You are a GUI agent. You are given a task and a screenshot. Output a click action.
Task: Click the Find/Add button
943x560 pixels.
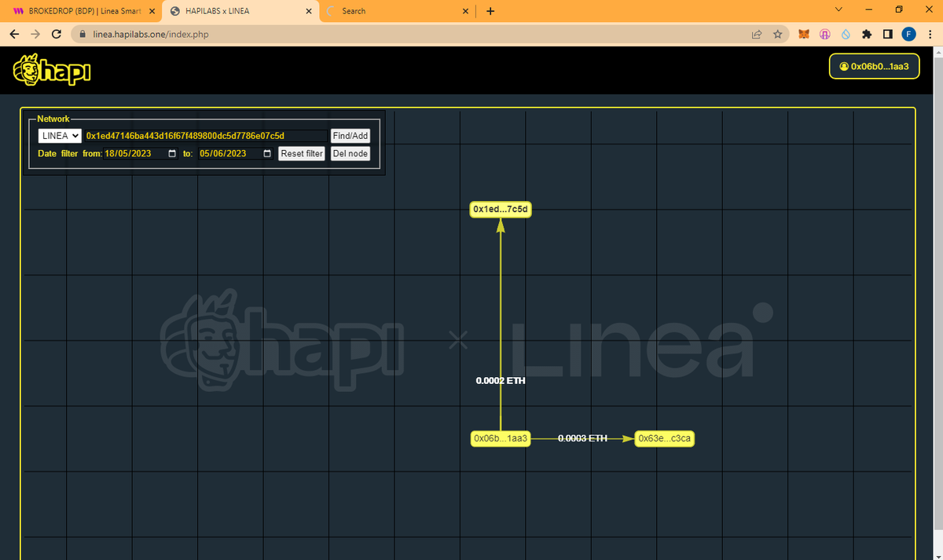click(x=350, y=136)
